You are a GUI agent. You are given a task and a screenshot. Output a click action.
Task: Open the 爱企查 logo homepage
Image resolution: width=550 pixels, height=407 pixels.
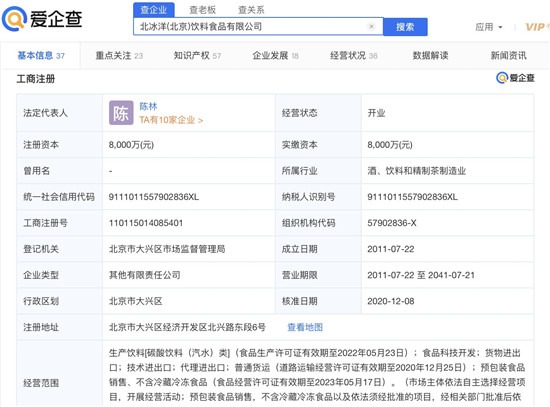coord(42,18)
